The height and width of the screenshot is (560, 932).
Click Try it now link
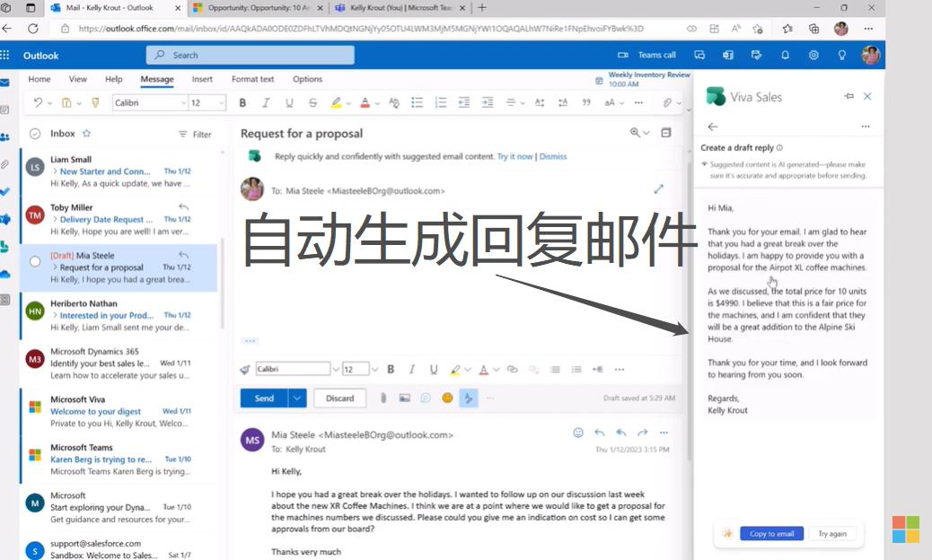coord(514,157)
